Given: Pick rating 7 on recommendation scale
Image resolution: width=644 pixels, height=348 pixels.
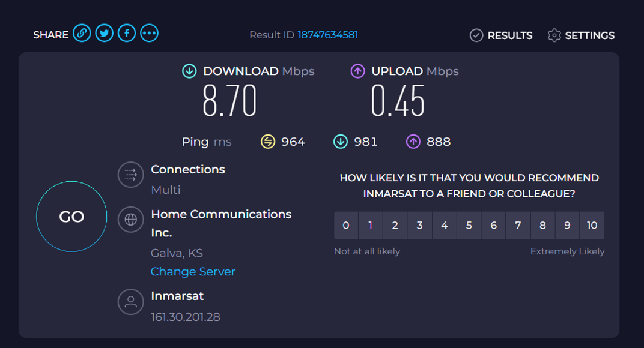Looking at the screenshot, I should (x=518, y=226).
